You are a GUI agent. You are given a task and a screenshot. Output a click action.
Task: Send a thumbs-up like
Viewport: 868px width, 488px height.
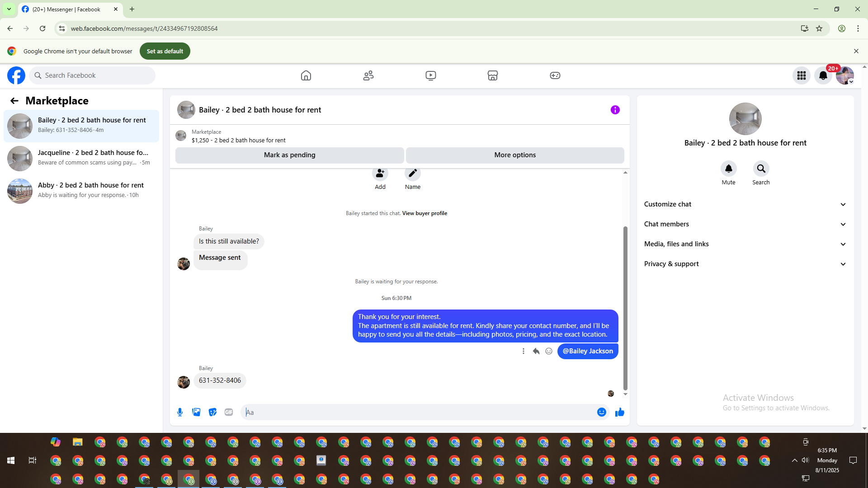619,412
